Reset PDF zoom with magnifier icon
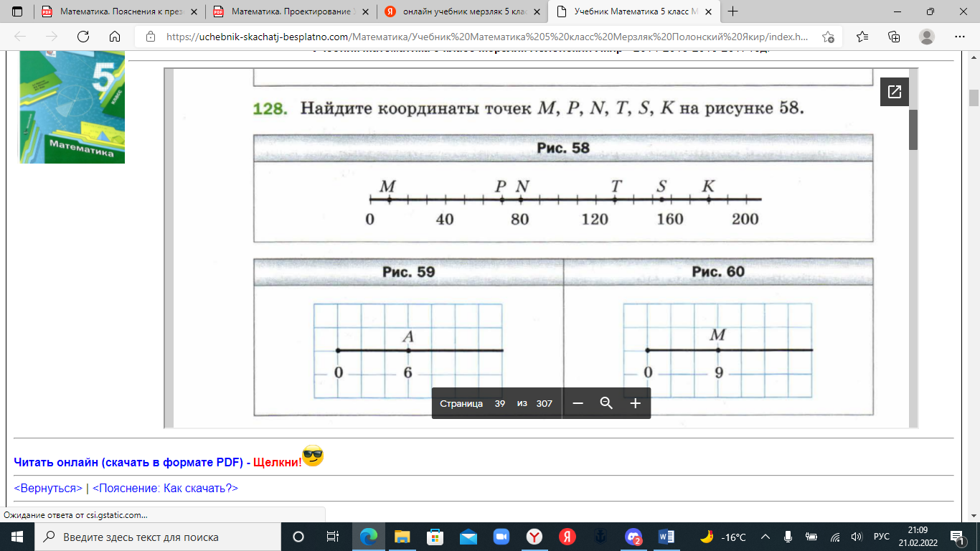980x551 pixels. point(606,403)
